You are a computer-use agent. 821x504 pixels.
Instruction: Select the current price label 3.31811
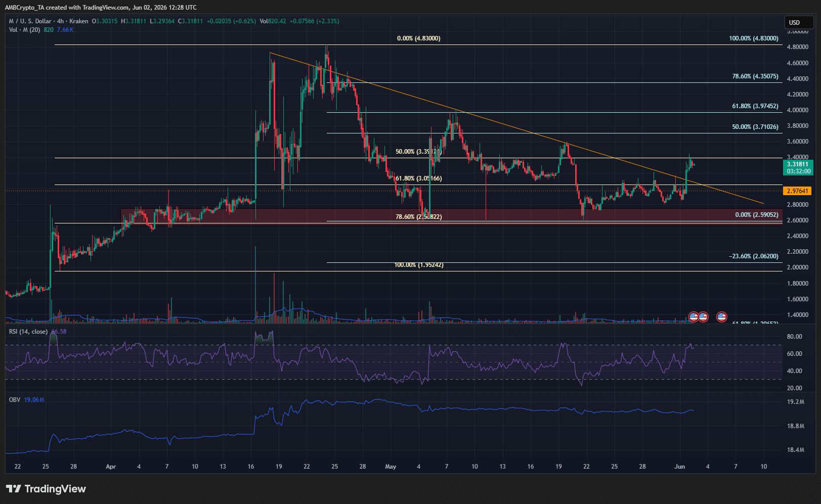click(x=797, y=164)
